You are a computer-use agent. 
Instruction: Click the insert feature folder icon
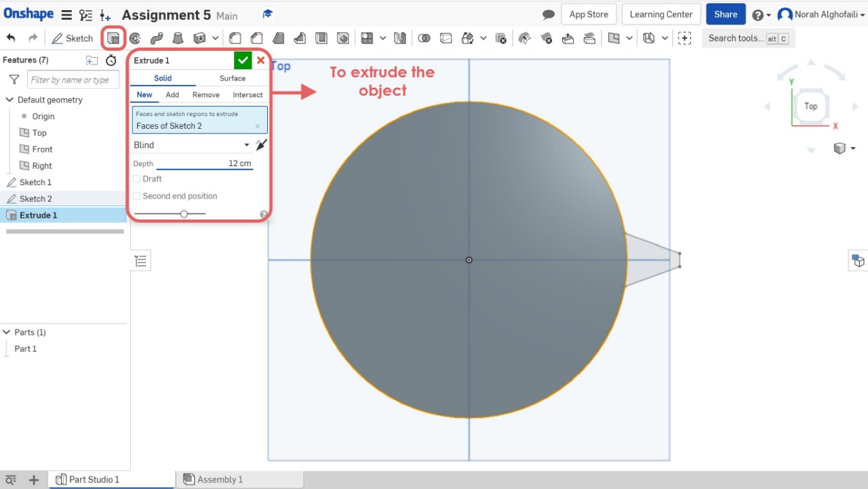(92, 60)
